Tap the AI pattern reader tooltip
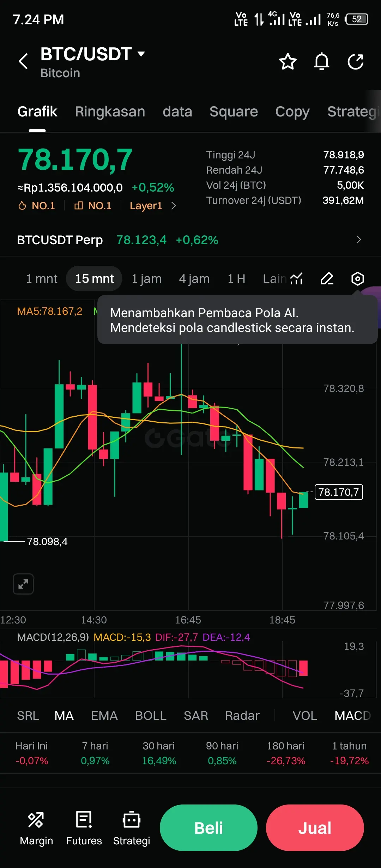Screen dimensions: 381x868 [x=237, y=320]
